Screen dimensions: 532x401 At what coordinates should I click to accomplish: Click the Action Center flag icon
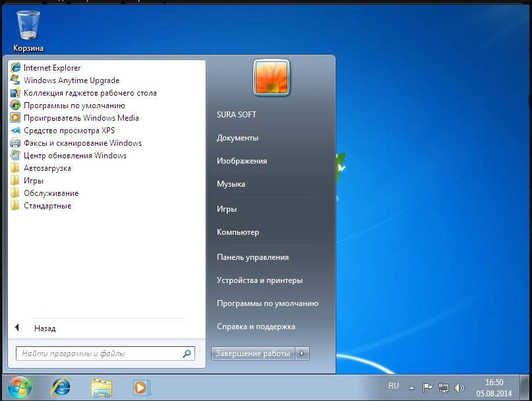[427, 387]
